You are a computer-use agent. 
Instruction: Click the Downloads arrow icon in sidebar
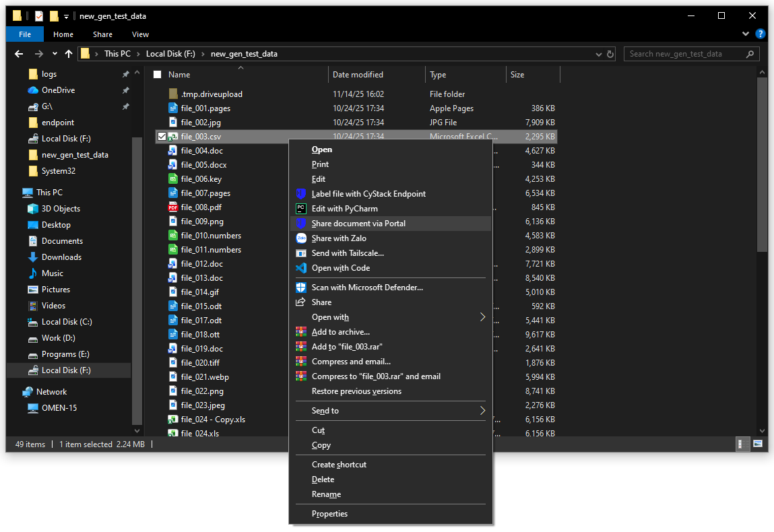point(33,257)
